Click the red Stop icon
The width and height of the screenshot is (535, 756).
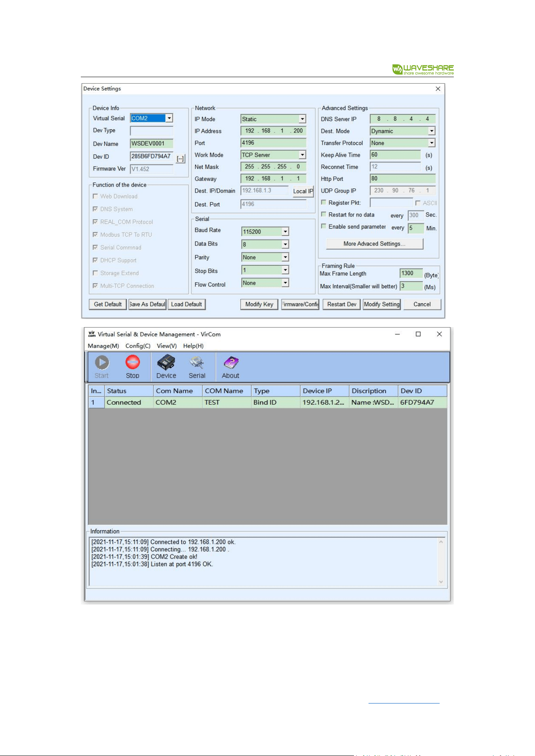coord(133,362)
